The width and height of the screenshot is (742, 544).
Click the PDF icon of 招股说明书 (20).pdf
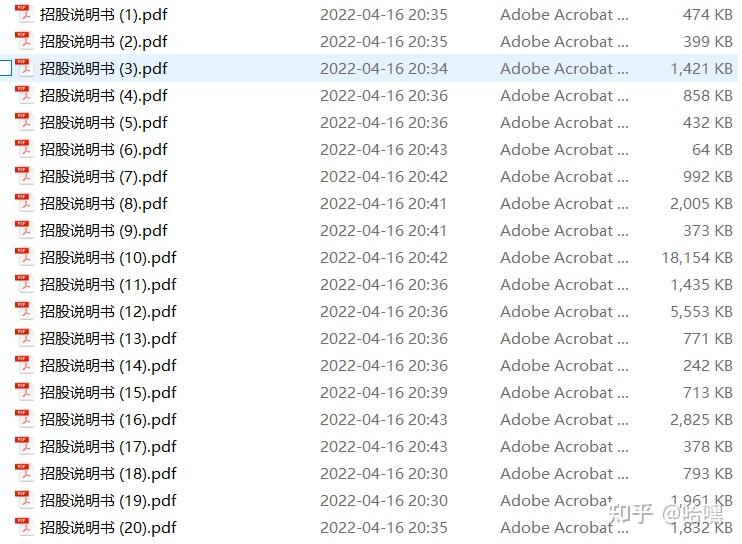coord(24,526)
